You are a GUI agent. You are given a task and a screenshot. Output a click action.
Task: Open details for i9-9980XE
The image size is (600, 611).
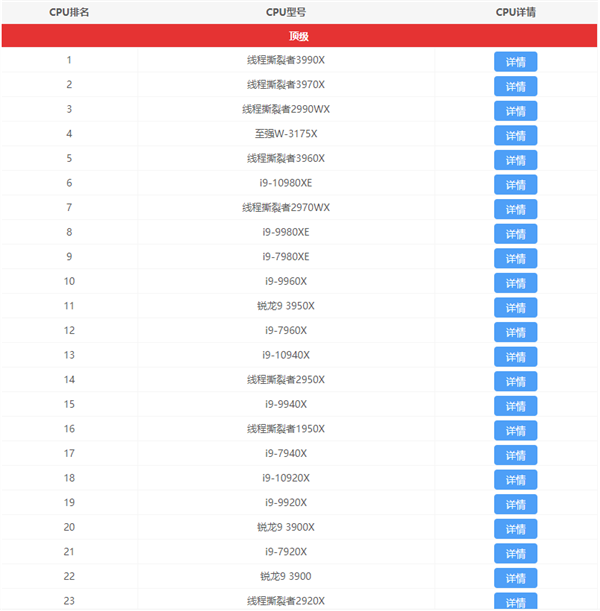tap(515, 233)
